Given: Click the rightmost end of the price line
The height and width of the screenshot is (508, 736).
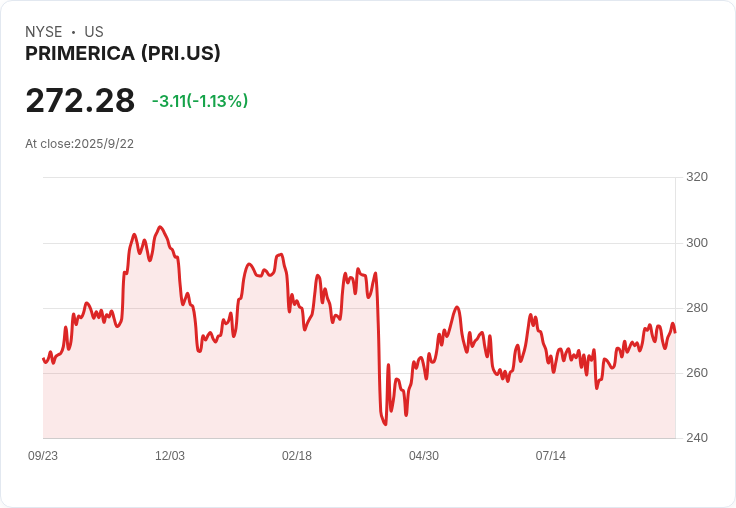Looking at the screenshot, I should tap(675, 332).
